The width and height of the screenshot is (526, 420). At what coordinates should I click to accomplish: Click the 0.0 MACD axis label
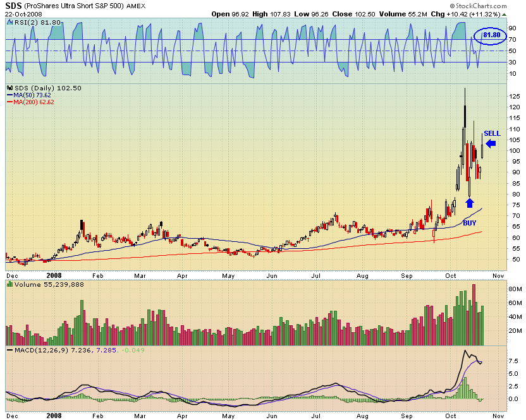513,399
